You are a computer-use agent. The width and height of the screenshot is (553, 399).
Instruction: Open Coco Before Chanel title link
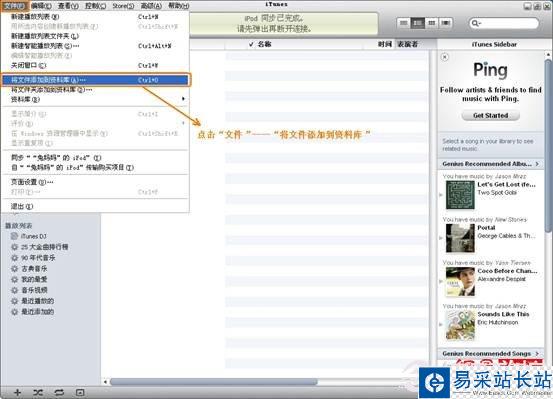pyautogui.click(x=508, y=271)
